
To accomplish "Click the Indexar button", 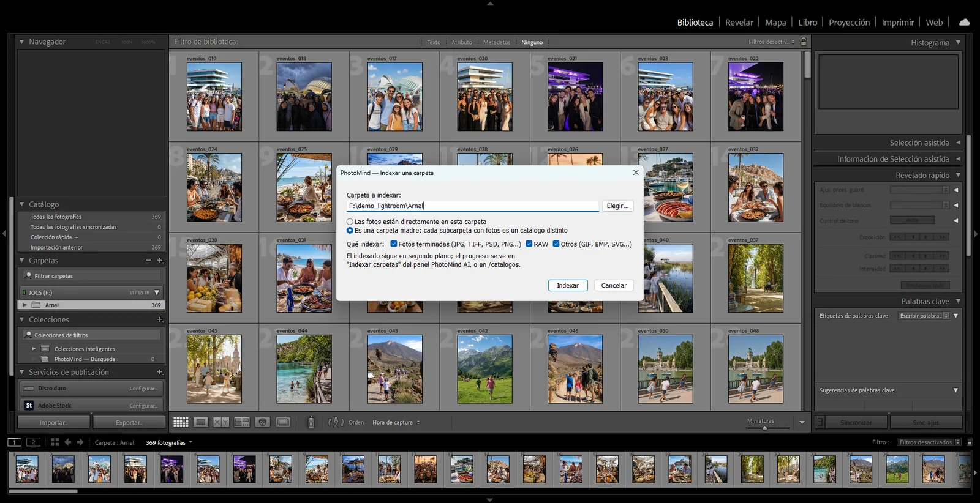I will click(x=568, y=285).
